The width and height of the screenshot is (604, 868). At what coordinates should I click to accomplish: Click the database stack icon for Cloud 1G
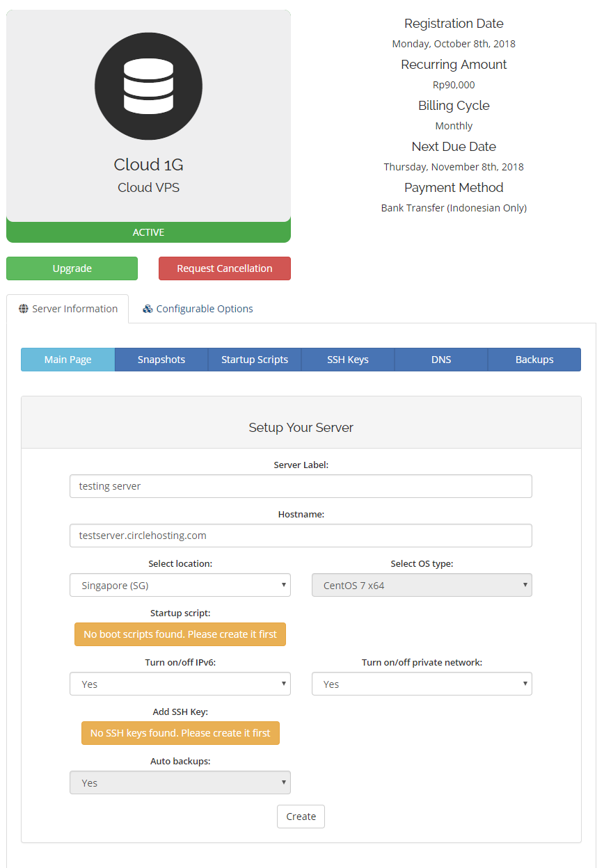tap(148, 86)
